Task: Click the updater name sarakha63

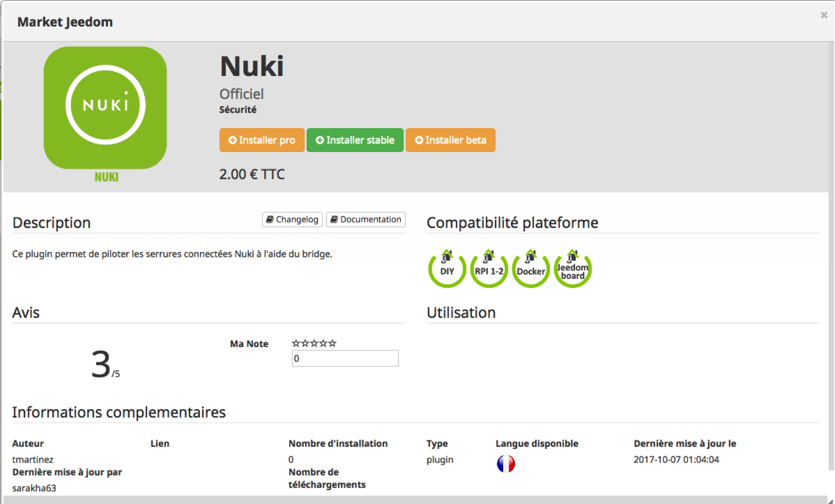Action: pyautogui.click(x=34, y=488)
